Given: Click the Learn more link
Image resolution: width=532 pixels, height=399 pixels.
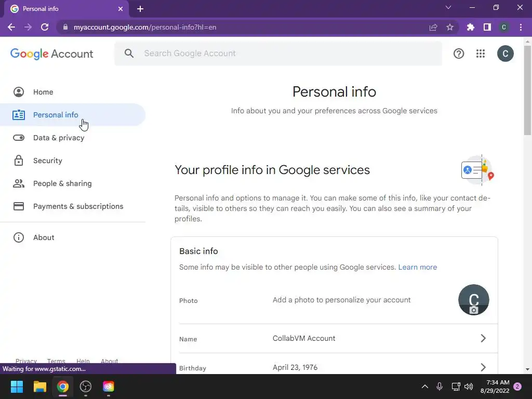Looking at the screenshot, I should (417, 267).
